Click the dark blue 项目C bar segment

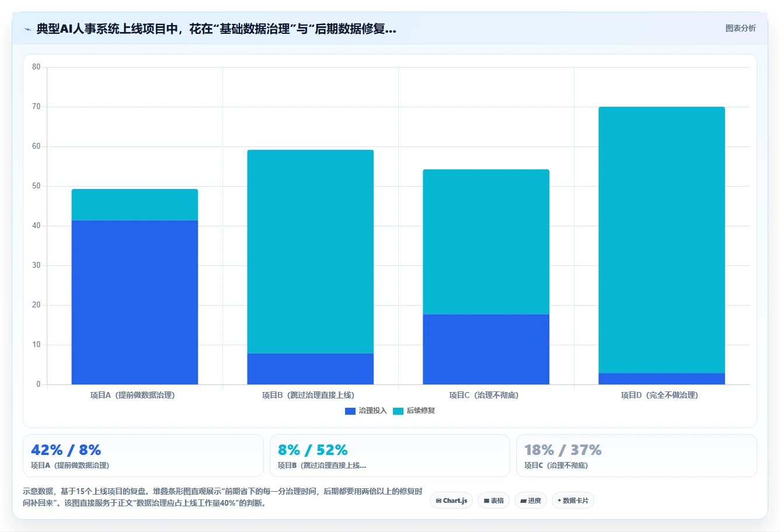486,349
